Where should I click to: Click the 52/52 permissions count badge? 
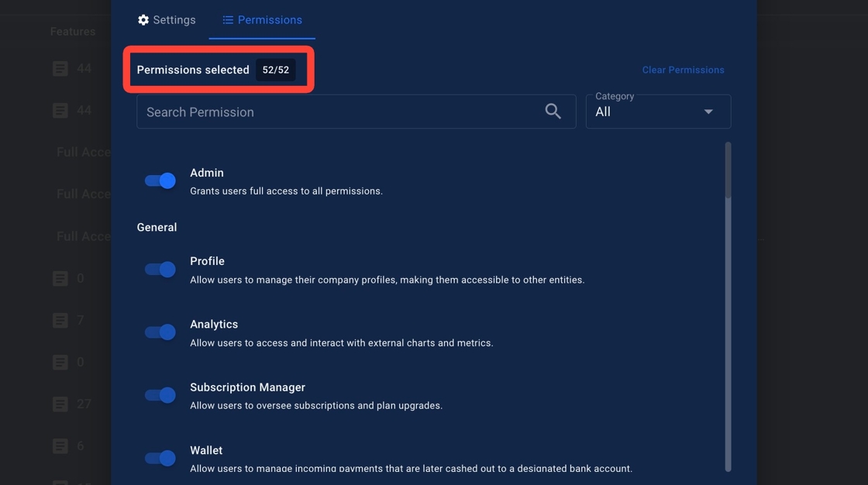pos(276,70)
